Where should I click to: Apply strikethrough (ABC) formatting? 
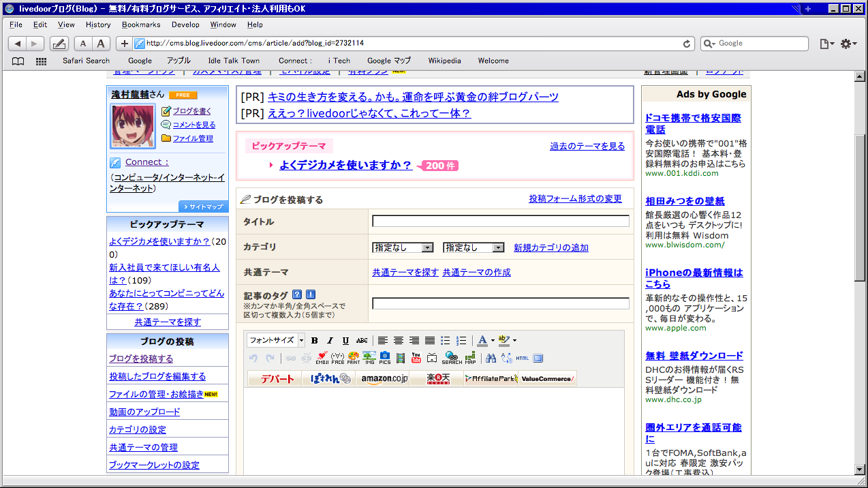362,340
